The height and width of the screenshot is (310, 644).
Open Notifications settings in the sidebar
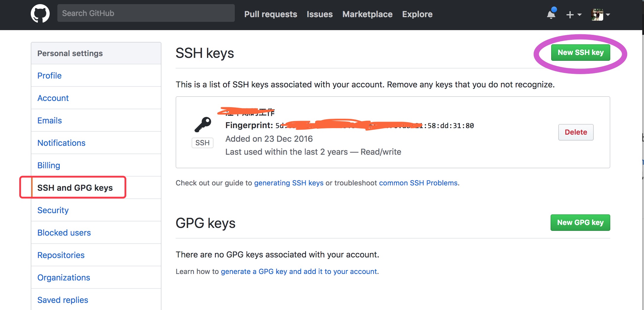[61, 143]
